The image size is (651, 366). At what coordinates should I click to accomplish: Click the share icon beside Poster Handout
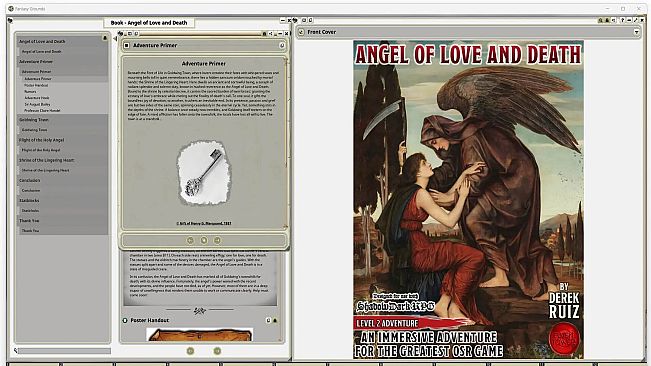[268, 320]
